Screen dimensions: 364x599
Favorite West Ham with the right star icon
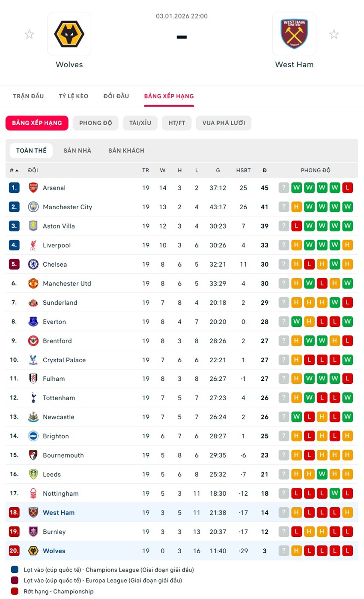334,34
